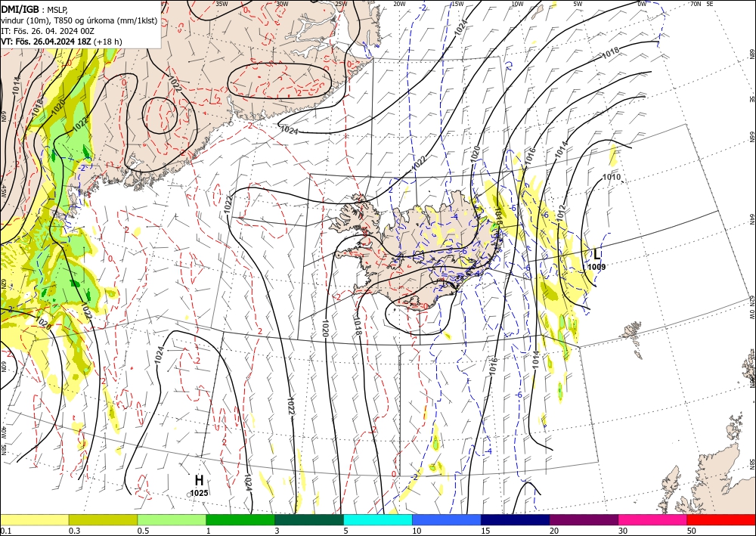The width and height of the screenshot is (756, 536).
Task: Click the "1025" high pressure value
Action: 199,493
